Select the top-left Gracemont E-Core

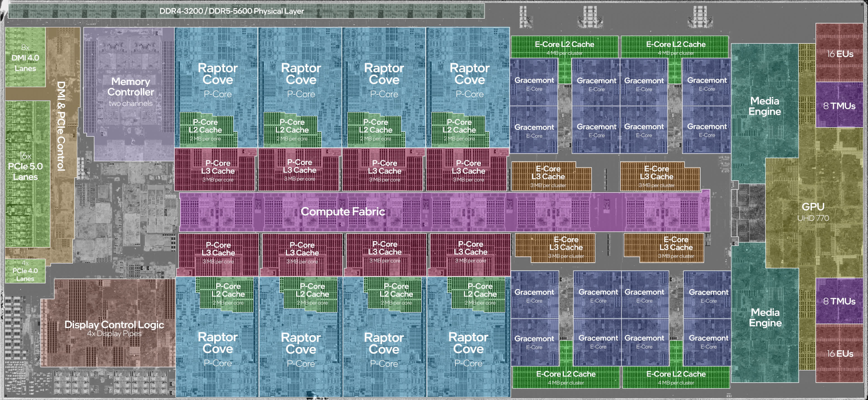pos(534,83)
